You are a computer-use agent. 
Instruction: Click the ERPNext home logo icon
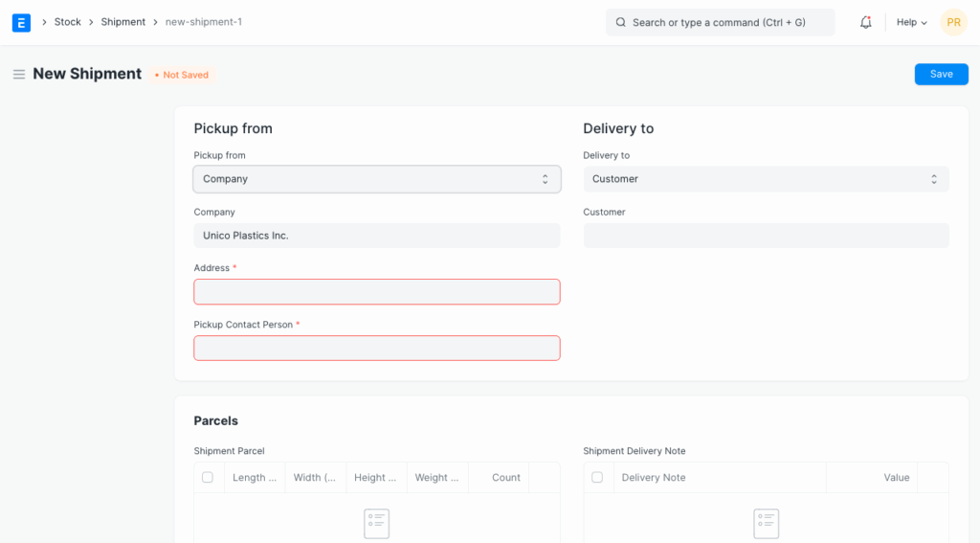click(21, 22)
